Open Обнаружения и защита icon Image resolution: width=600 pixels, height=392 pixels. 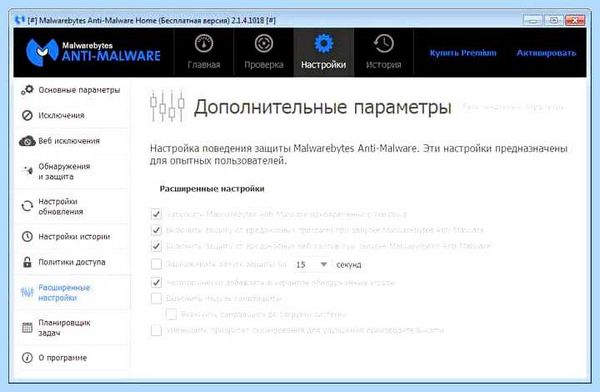pos(28,171)
